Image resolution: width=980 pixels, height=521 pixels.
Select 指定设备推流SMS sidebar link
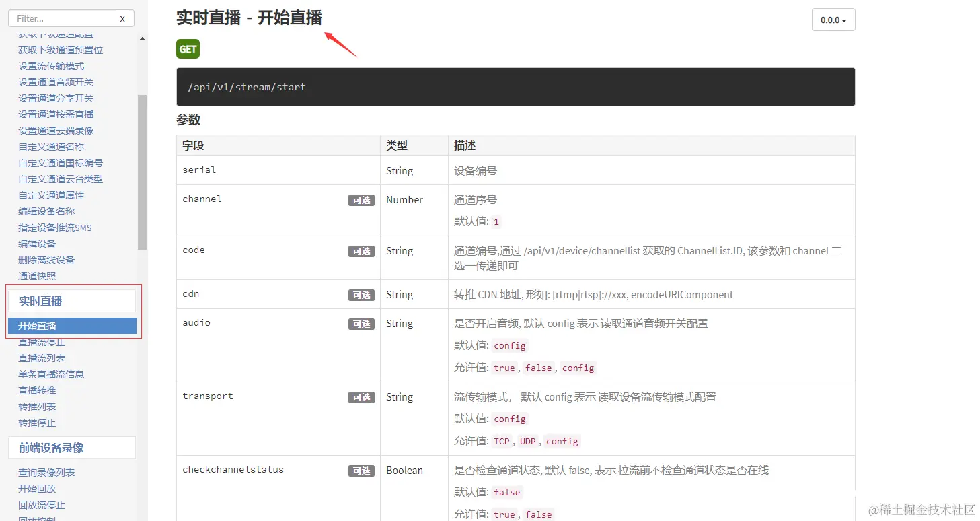click(55, 228)
